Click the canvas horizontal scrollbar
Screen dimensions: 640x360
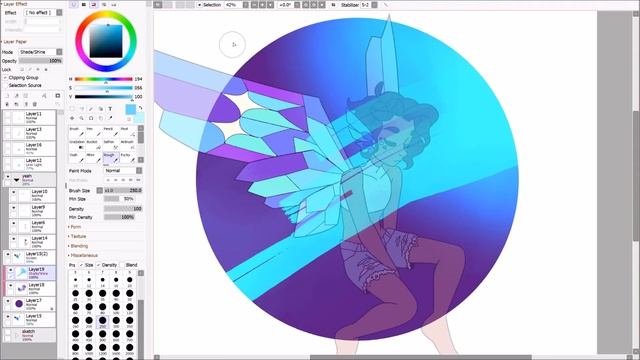click(x=420, y=357)
